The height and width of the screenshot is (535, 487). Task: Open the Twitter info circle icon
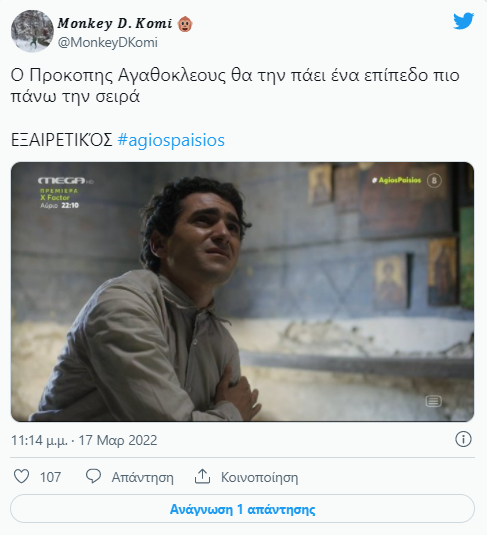pos(463,439)
